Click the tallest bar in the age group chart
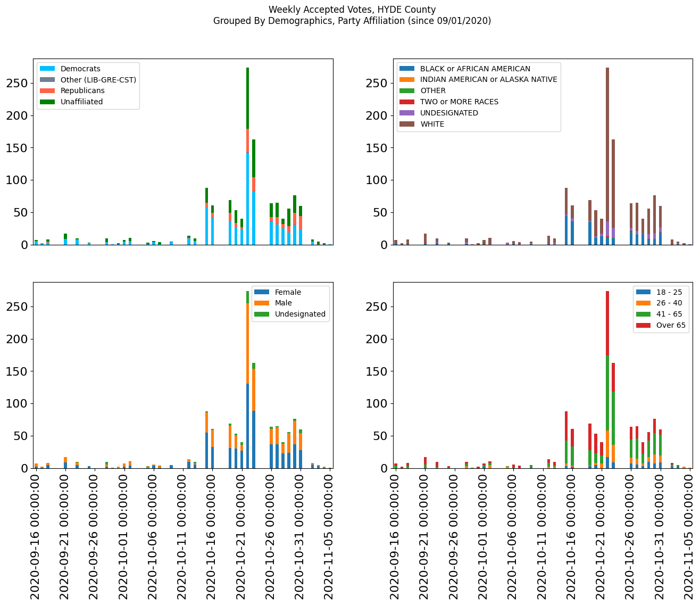The height and width of the screenshot is (605, 700). pyautogui.click(x=607, y=379)
